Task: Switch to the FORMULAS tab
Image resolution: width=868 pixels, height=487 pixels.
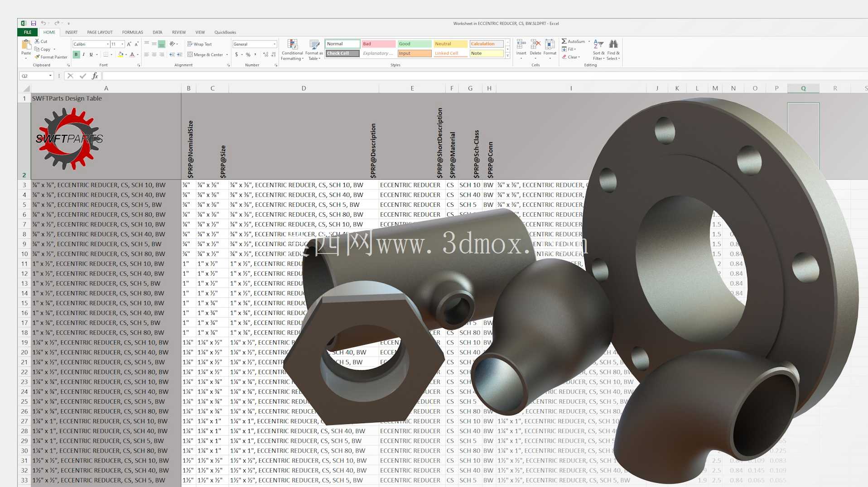Action: point(132,32)
